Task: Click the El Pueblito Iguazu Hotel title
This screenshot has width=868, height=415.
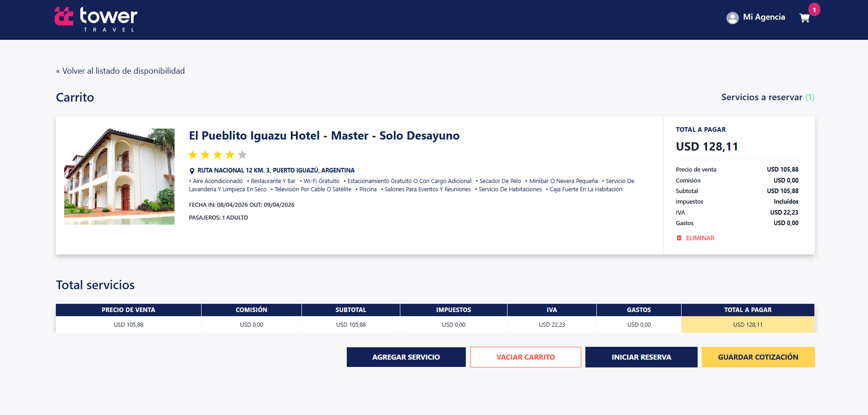Action: pos(324,136)
